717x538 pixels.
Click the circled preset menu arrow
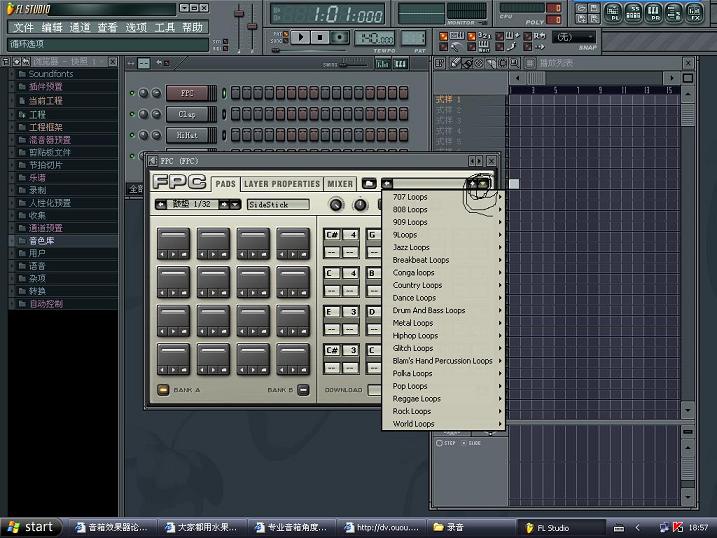click(x=482, y=184)
